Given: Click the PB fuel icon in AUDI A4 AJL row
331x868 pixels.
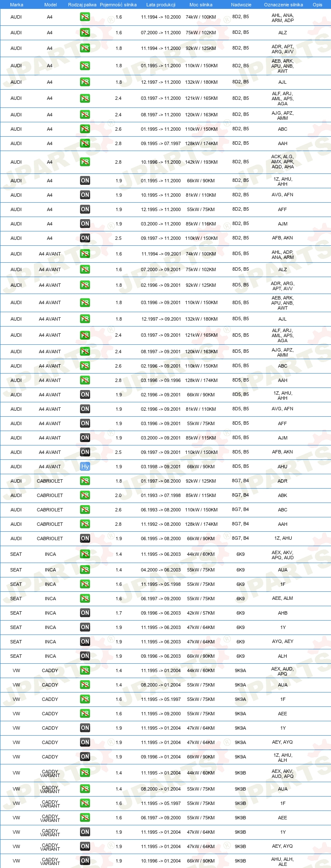Looking at the screenshot, I should tap(85, 82).
